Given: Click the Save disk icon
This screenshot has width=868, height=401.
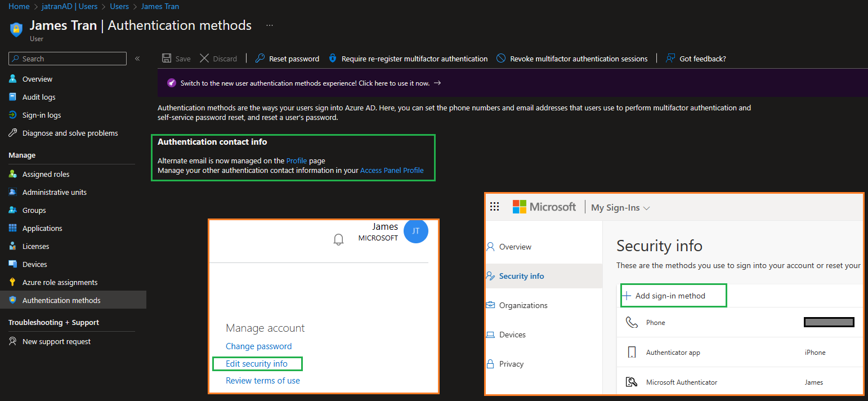Looking at the screenshot, I should click(x=167, y=59).
